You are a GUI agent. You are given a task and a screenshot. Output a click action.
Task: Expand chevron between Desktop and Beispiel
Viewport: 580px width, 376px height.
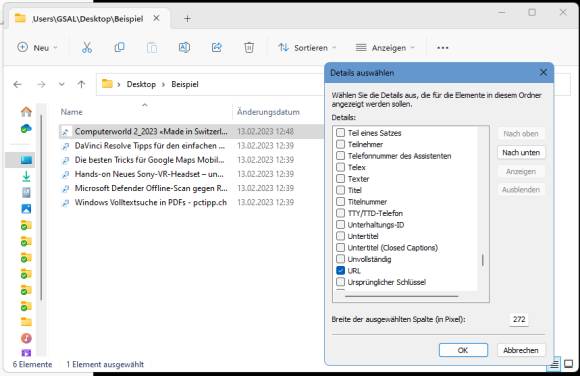point(163,84)
